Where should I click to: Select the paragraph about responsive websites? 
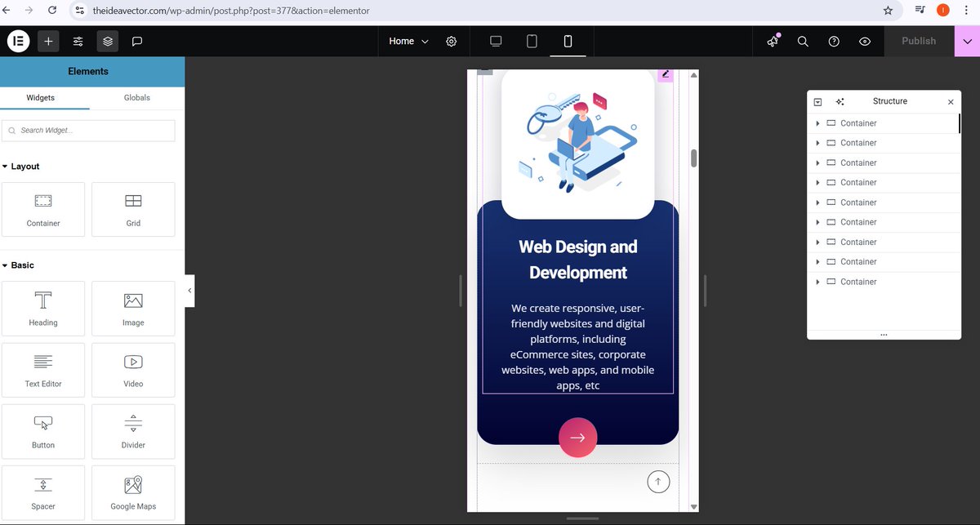point(578,346)
